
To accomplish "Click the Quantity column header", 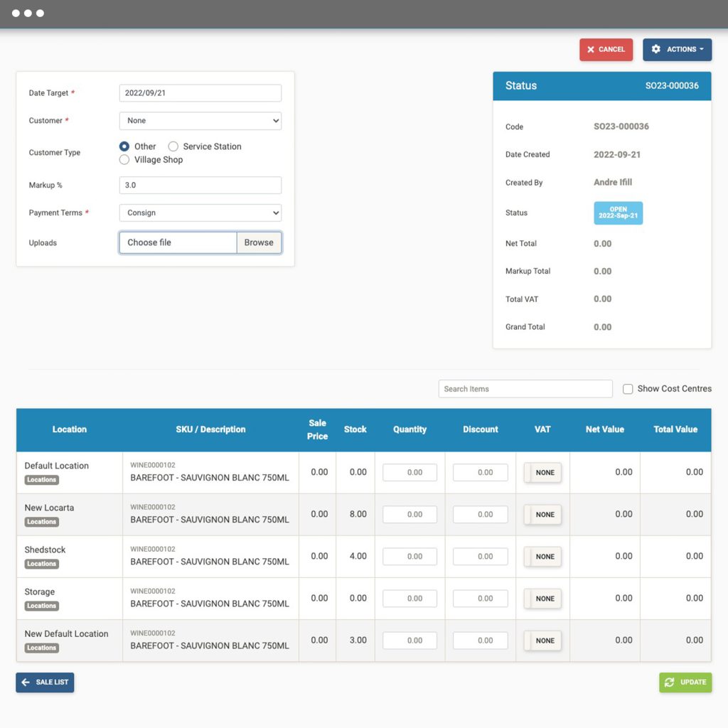I will coord(409,429).
